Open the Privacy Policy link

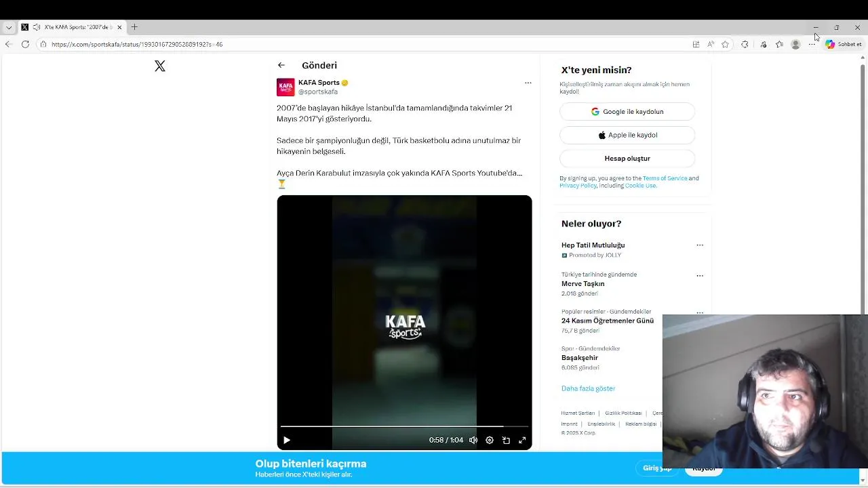click(578, 185)
